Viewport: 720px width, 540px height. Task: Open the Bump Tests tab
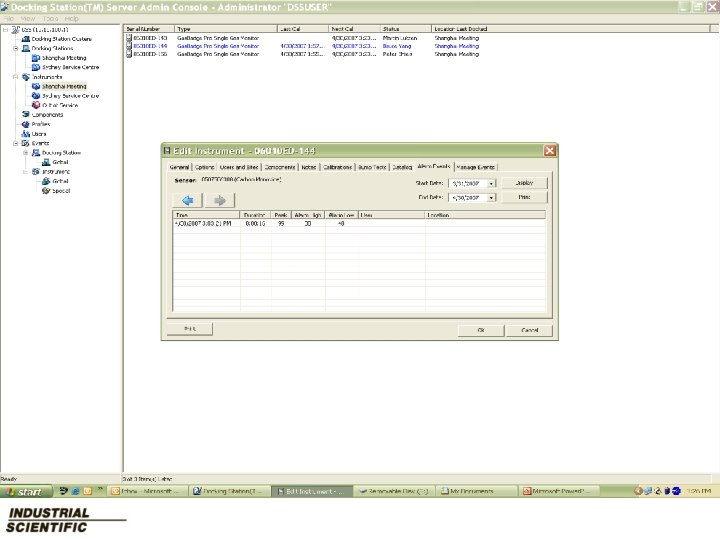pyautogui.click(x=372, y=167)
